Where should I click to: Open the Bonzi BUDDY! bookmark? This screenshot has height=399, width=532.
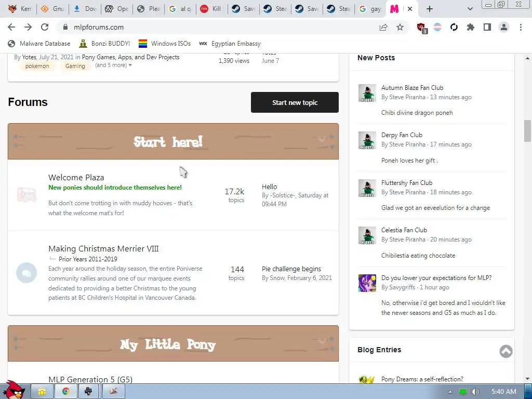tap(104, 44)
